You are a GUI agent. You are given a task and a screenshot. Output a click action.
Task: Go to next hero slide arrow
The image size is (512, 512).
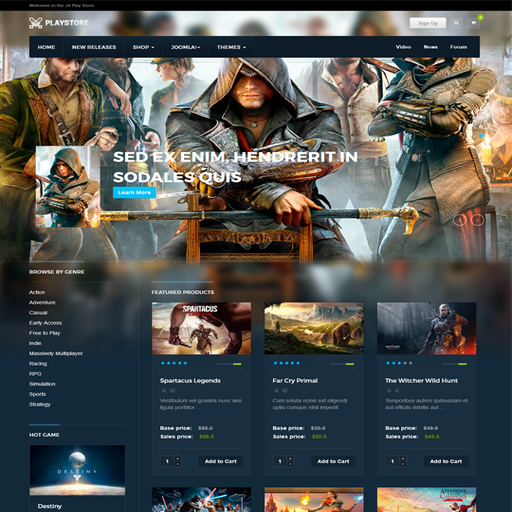(477, 220)
